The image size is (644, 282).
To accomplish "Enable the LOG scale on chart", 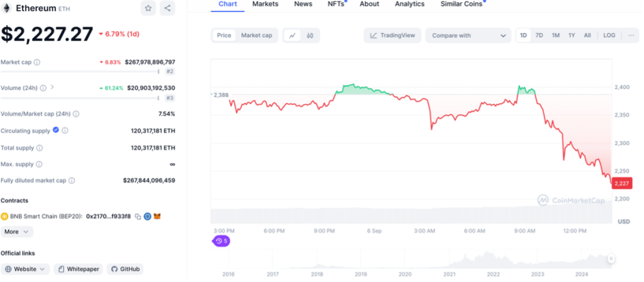I will [x=609, y=35].
